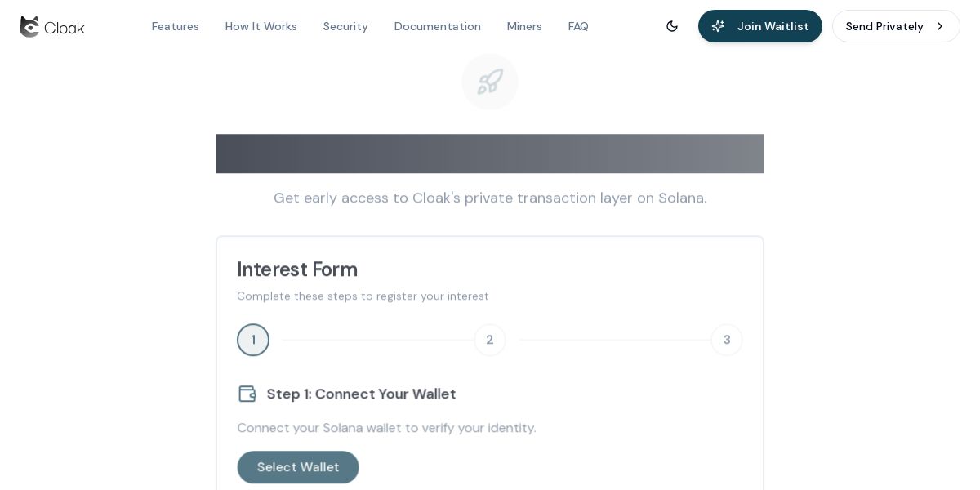Toggle dark mode with moon icon
The height and width of the screenshot is (490, 980).
point(672,26)
